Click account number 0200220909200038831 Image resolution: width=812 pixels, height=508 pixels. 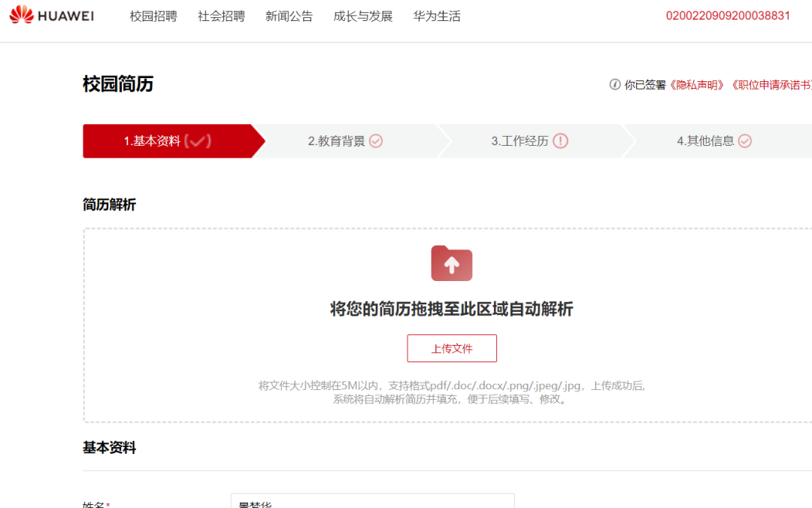(x=728, y=16)
